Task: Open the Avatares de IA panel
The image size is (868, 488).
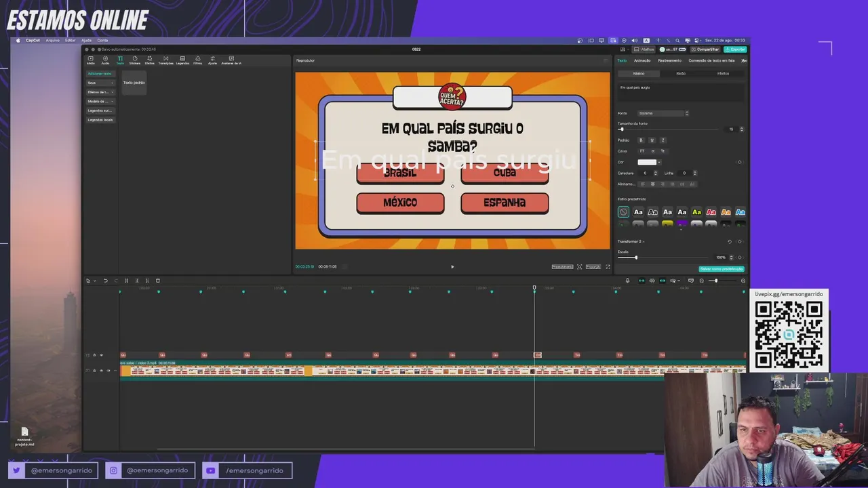Action: (x=231, y=60)
